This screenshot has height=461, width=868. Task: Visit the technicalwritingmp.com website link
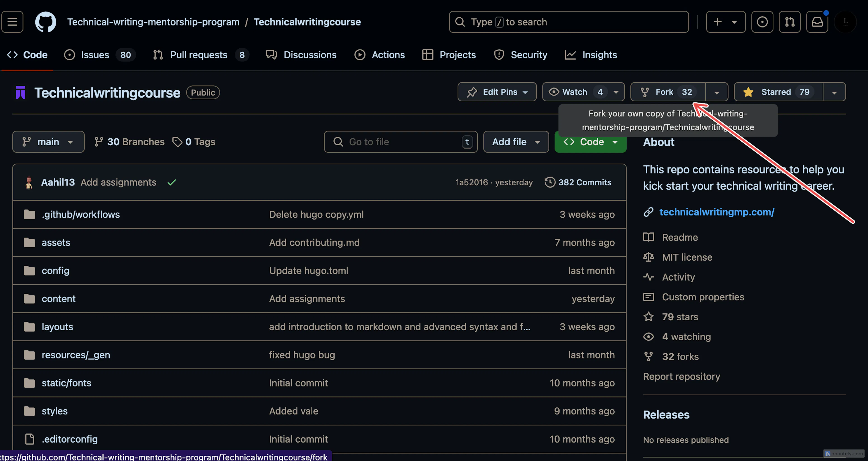[x=717, y=212]
